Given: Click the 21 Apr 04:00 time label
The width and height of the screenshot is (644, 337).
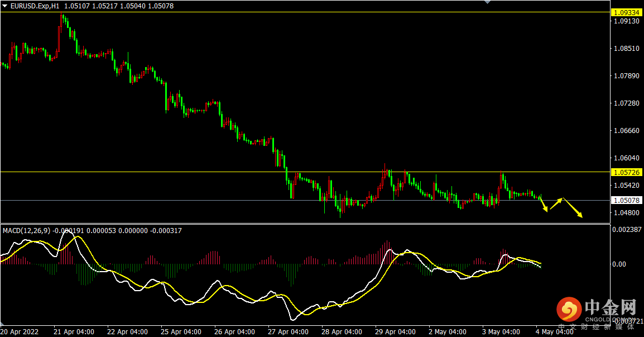Looking at the screenshot, I should (74, 331).
